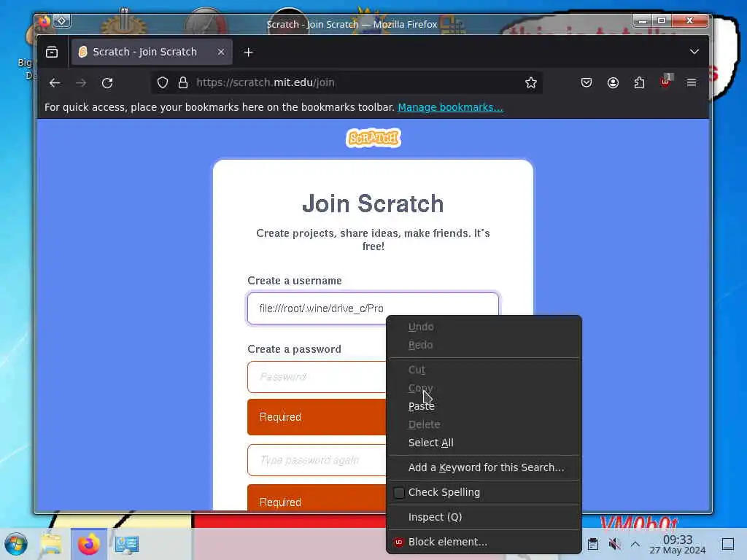Viewport: 747px width, 560px height.
Task: Click the Create a password label
Action: point(295,349)
